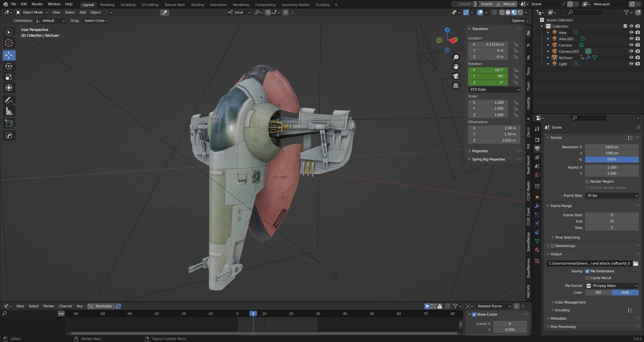Activate the Transform tool

9,88
